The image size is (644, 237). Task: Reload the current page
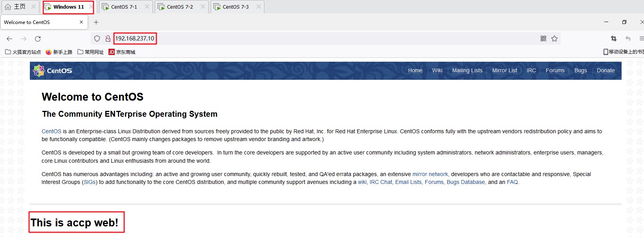(38, 39)
